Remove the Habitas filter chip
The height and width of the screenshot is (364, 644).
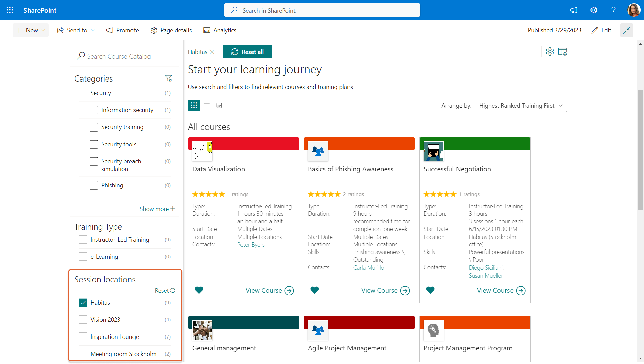click(212, 52)
